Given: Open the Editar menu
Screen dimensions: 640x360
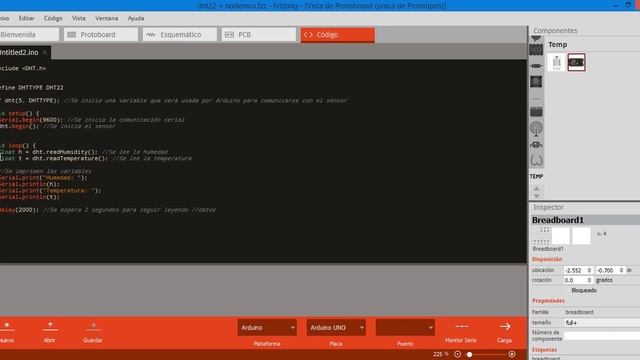Looking at the screenshot, I should coord(27,18).
